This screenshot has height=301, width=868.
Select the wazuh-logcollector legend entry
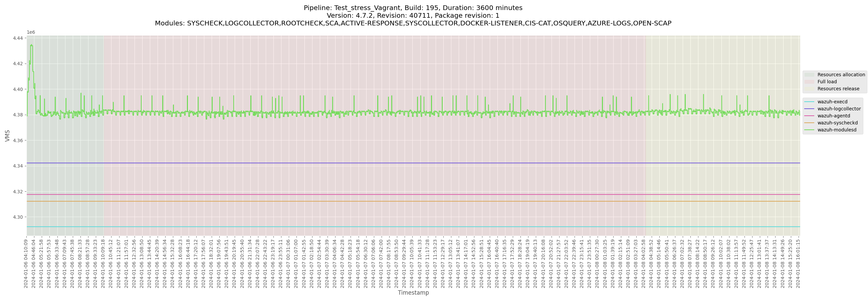point(839,109)
